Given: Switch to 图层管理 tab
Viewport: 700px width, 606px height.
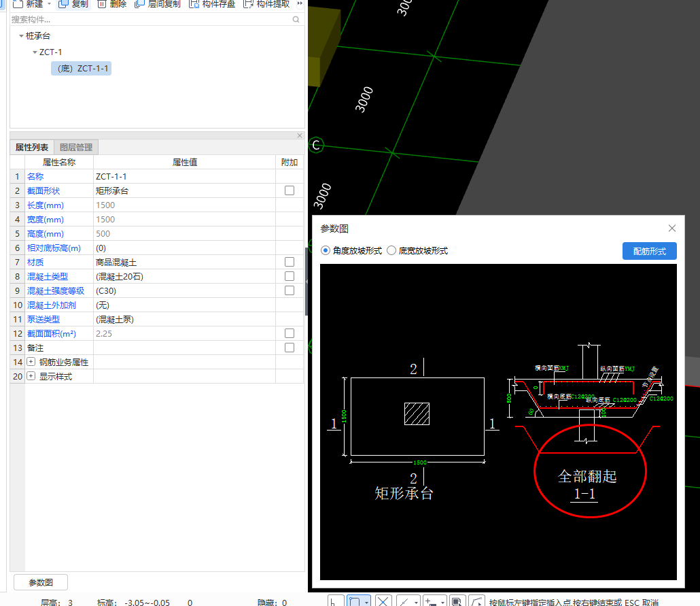Looking at the screenshot, I should point(76,147).
